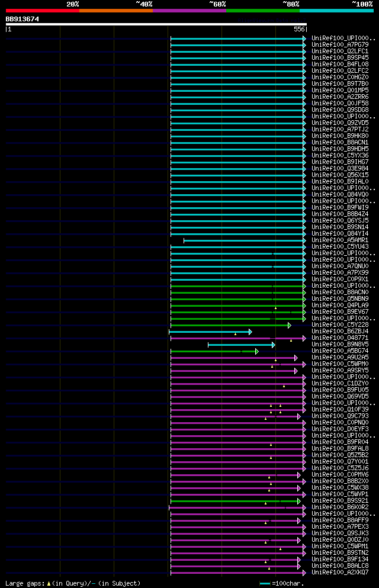Viewport: 379px width, 588px height.
Task: Click the short cyan bar for B9N8V5
Action: 242,345
